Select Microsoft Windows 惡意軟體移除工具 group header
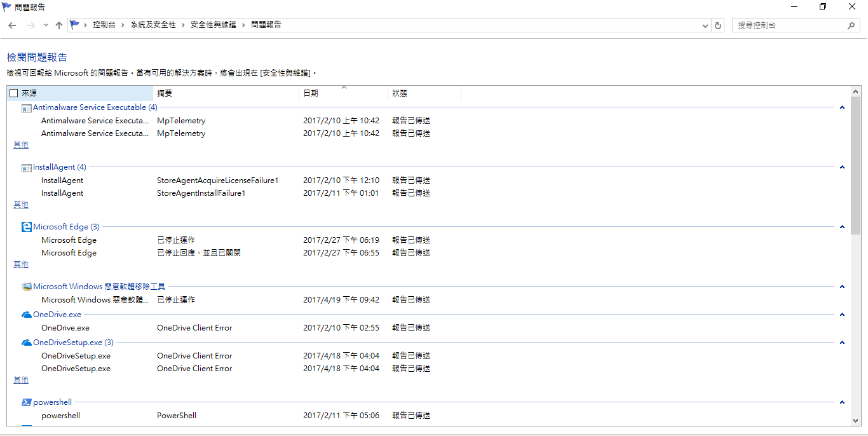868x436 pixels. point(99,287)
